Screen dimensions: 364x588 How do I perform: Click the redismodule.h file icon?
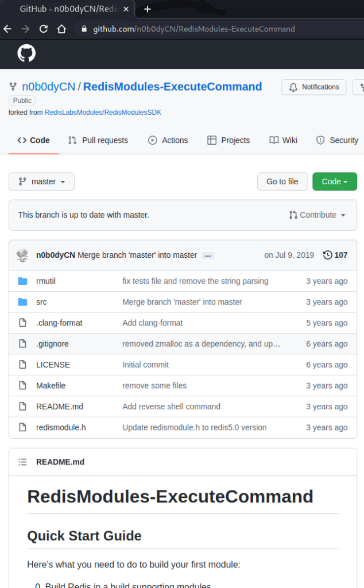click(x=22, y=427)
